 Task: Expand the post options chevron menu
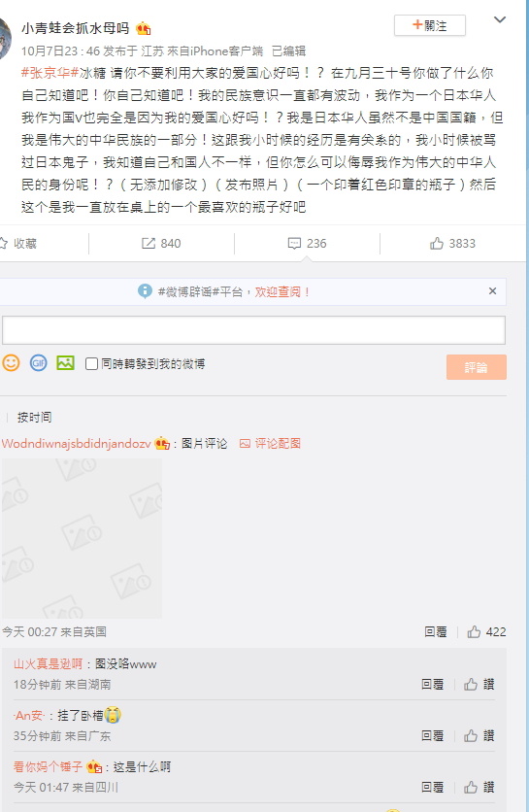coord(500,19)
